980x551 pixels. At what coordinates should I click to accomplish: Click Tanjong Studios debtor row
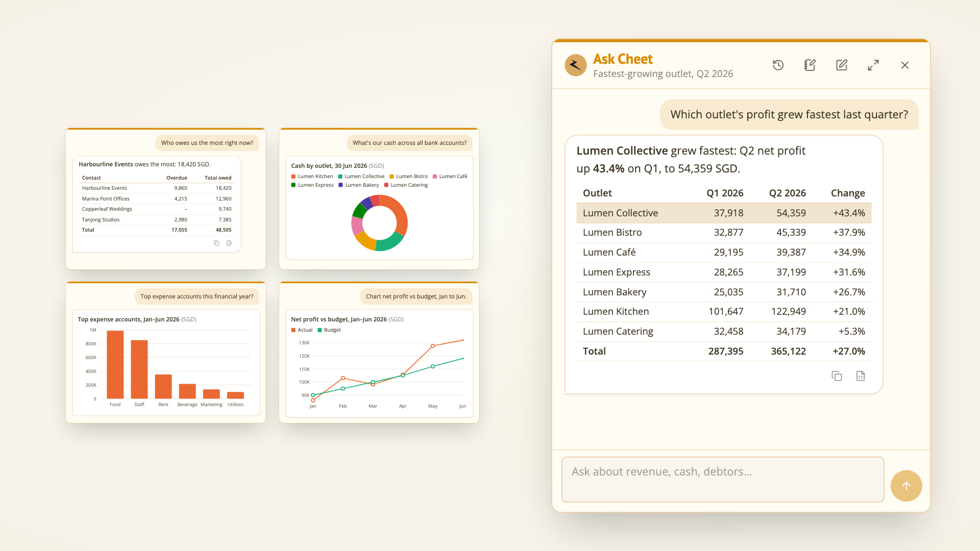[x=157, y=219]
